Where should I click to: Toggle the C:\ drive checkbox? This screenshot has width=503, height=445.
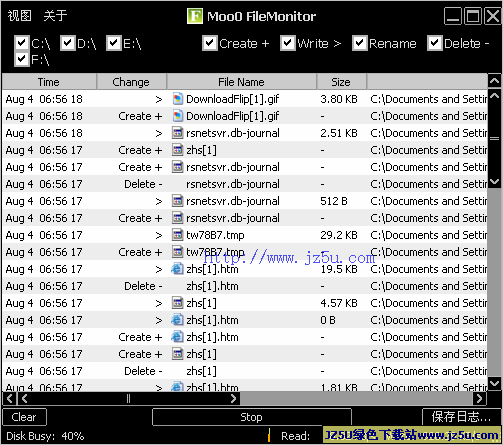tap(22, 43)
